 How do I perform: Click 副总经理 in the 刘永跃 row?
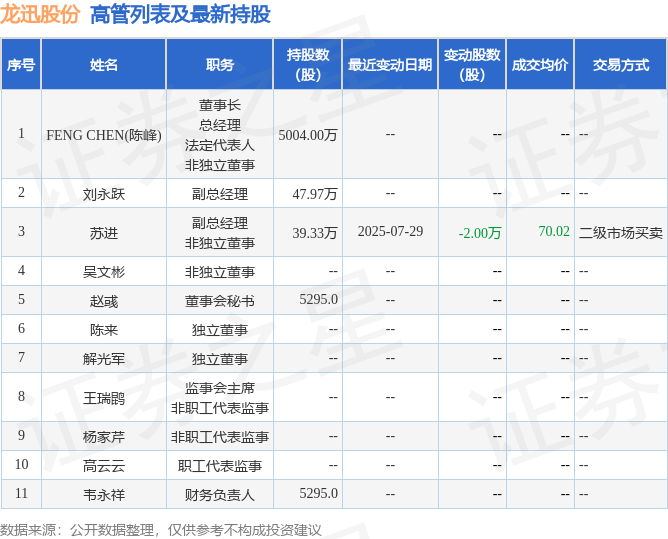tap(219, 194)
